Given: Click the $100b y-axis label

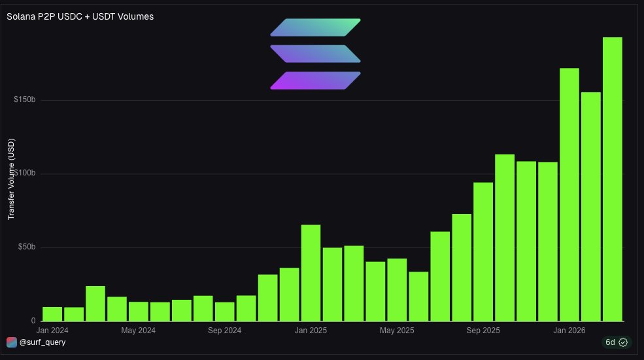Looking at the screenshot, I should pyautogui.click(x=24, y=173).
